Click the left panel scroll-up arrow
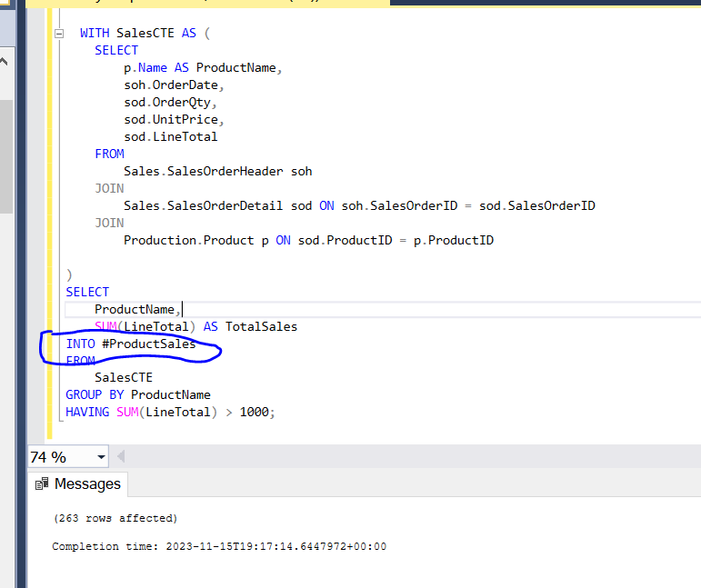Screen dimensions: 701x588 click(4, 63)
